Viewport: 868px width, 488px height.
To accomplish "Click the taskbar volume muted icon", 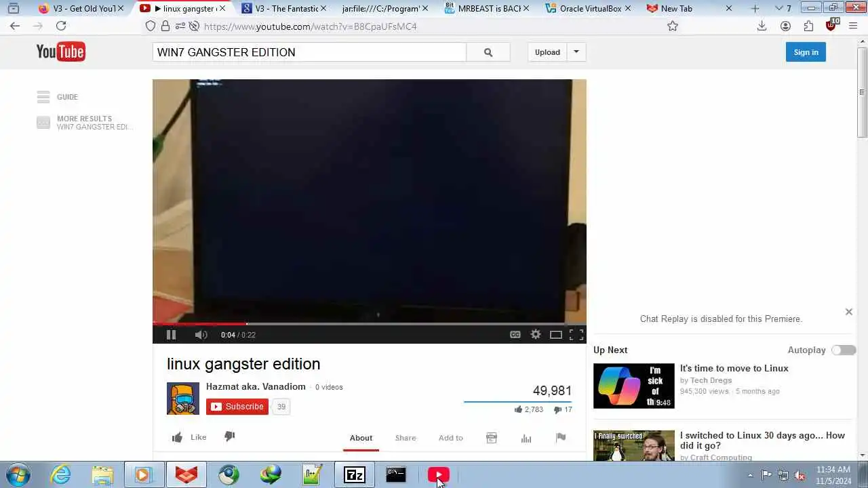I will coord(800,475).
